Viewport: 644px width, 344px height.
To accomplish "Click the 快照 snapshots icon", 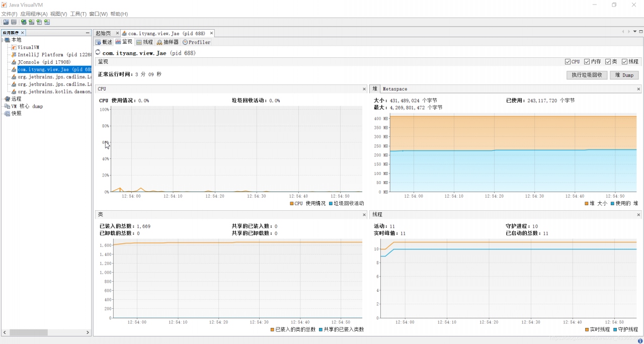I will pos(7,114).
